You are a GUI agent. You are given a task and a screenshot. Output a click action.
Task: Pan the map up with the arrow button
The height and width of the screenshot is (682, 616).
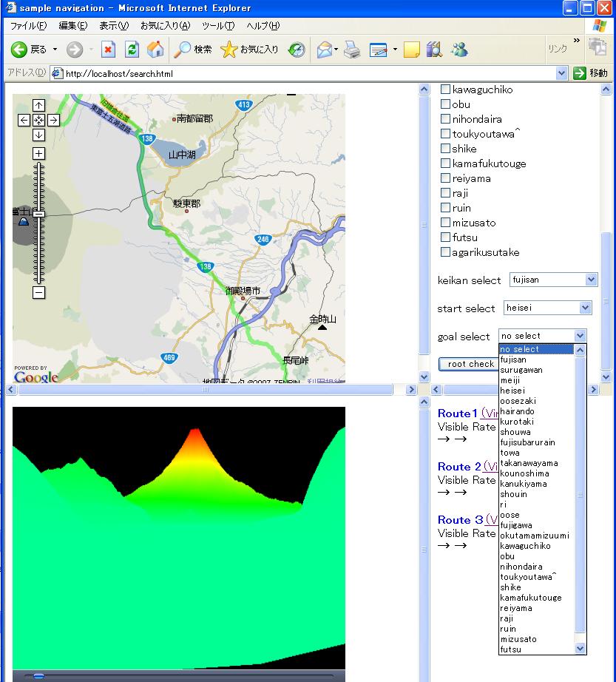(x=39, y=105)
